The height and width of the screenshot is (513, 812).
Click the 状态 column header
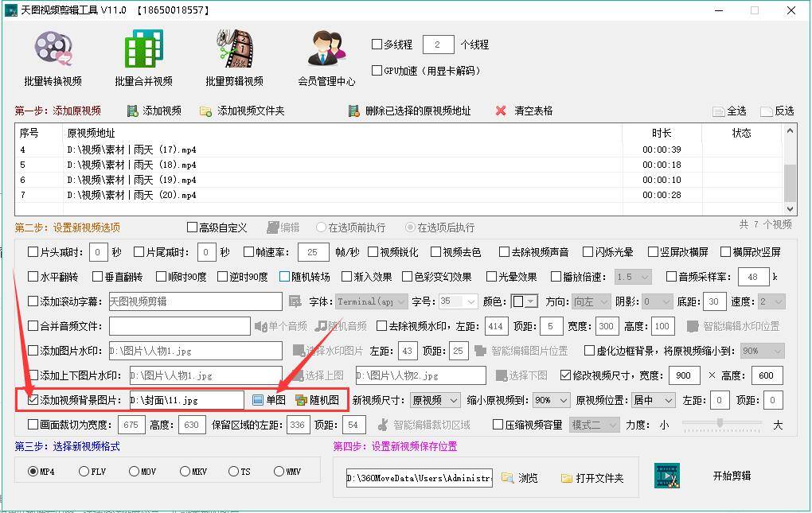741,134
